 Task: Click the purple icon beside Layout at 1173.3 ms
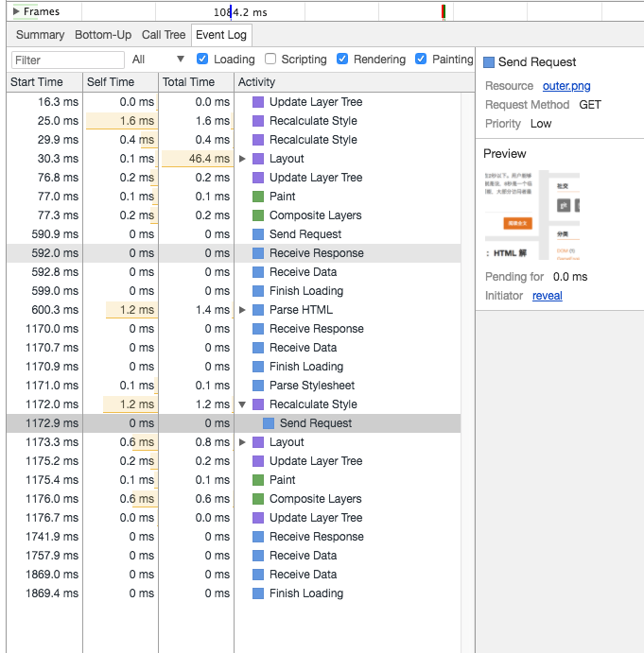tap(258, 442)
